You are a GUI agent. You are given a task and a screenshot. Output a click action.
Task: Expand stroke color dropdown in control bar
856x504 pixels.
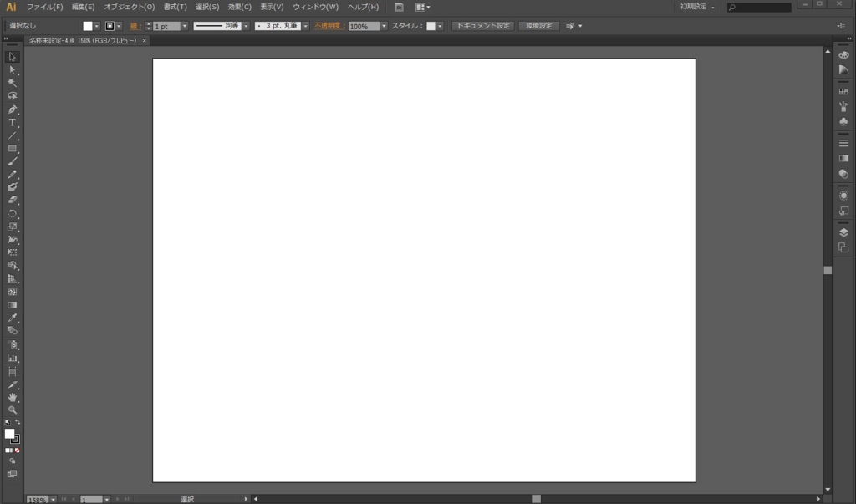coord(119,26)
